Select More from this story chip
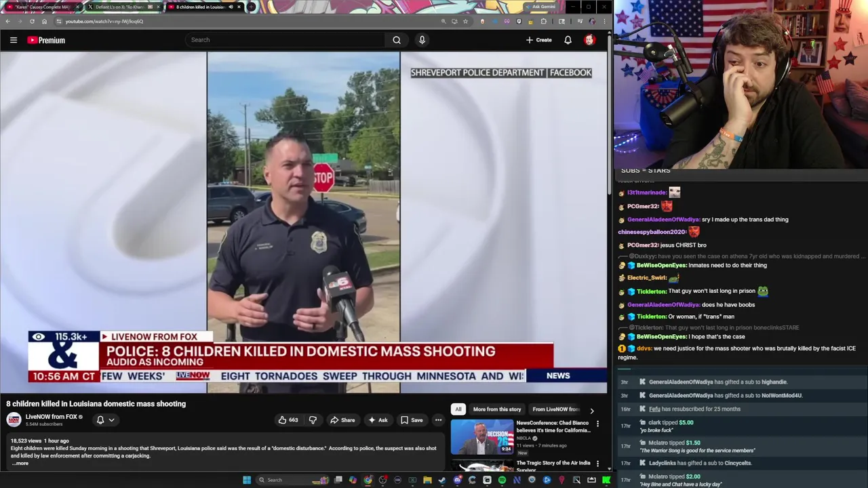The height and width of the screenshot is (488, 868). [x=497, y=409]
